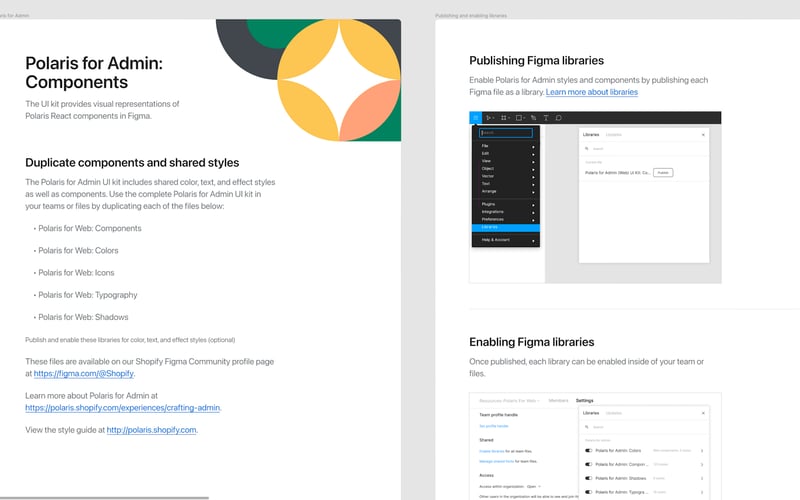This screenshot has height=500, width=800.
Task: Expand chevron on Polaris for Admin: Shadows row
Action: pos(702,478)
